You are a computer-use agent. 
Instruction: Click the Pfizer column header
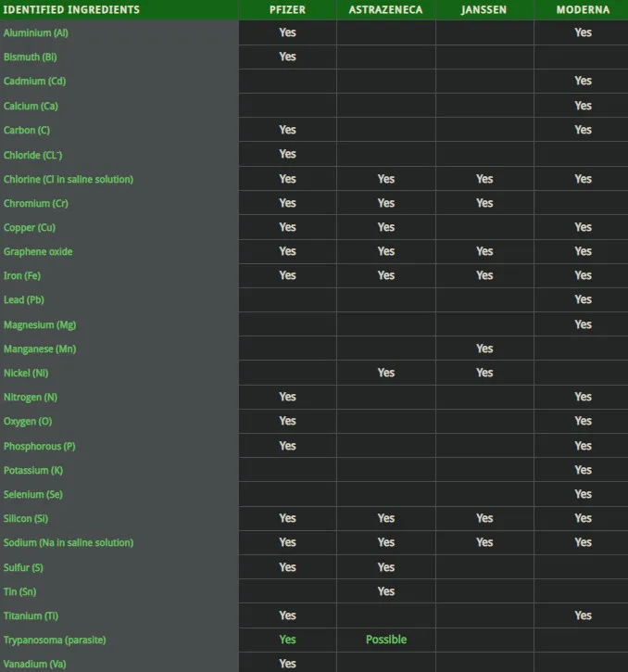tap(287, 9)
